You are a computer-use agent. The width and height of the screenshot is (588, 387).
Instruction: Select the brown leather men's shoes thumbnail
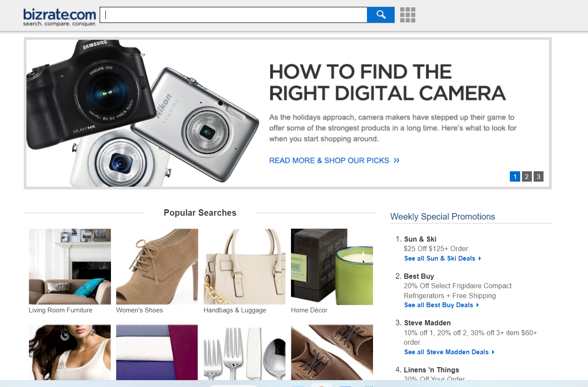click(332, 352)
